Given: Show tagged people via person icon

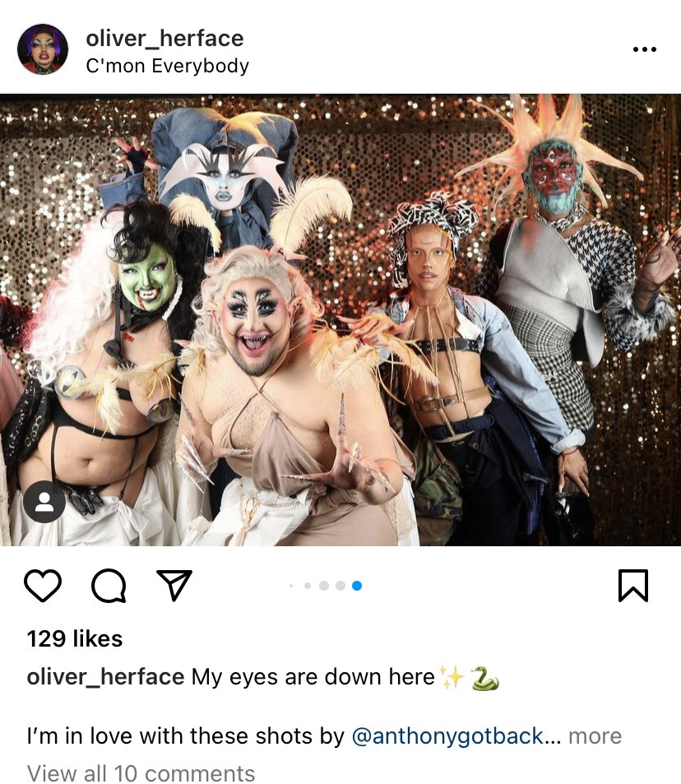Looking at the screenshot, I should coord(44,502).
